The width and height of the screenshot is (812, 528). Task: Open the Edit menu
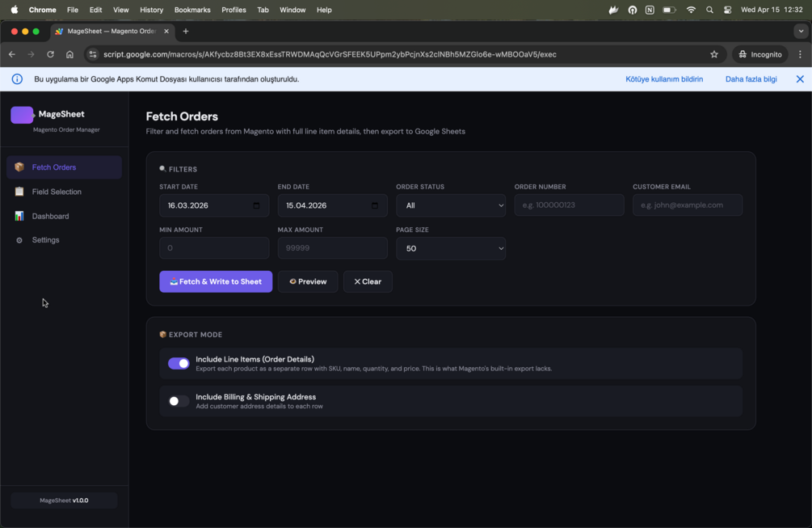tap(96, 10)
